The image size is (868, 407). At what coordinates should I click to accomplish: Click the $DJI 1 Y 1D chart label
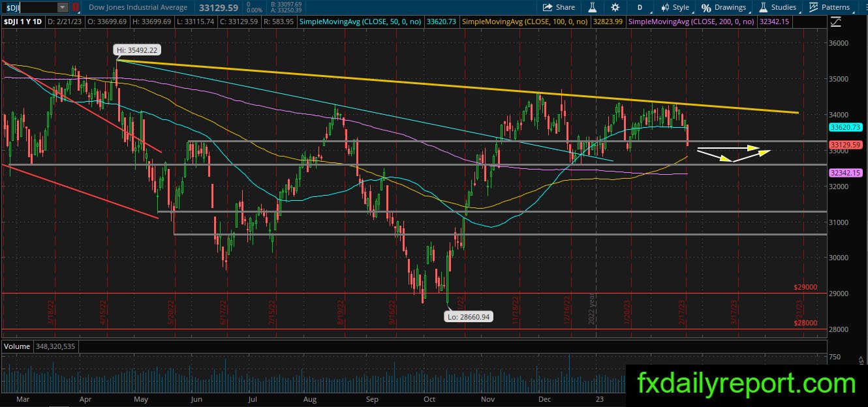click(23, 22)
